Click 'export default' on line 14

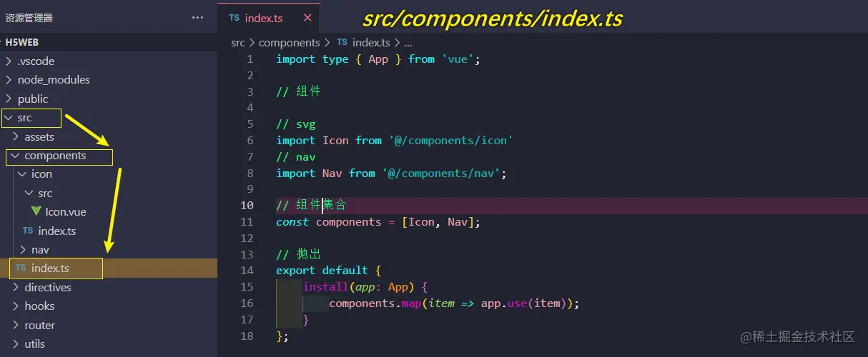322,271
